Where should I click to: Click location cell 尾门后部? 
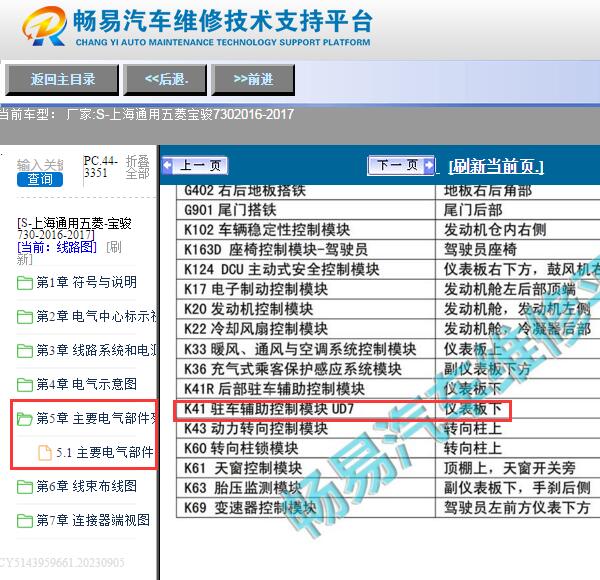[x=517, y=210]
